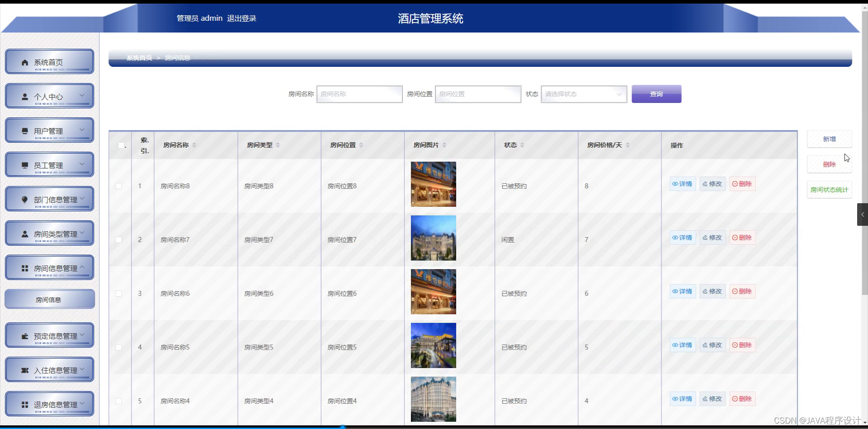Collapse the 房间信息管理 menu chevron
868x429 pixels.
82,267
